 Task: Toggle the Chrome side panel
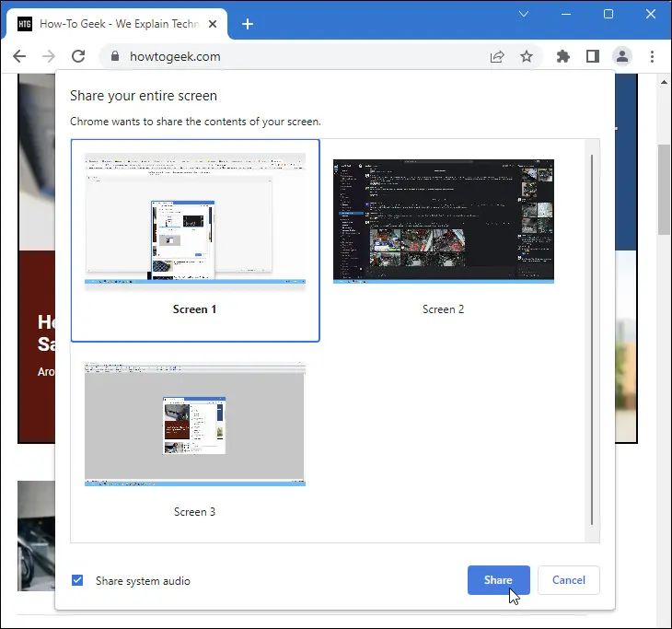pyautogui.click(x=593, y=56)
